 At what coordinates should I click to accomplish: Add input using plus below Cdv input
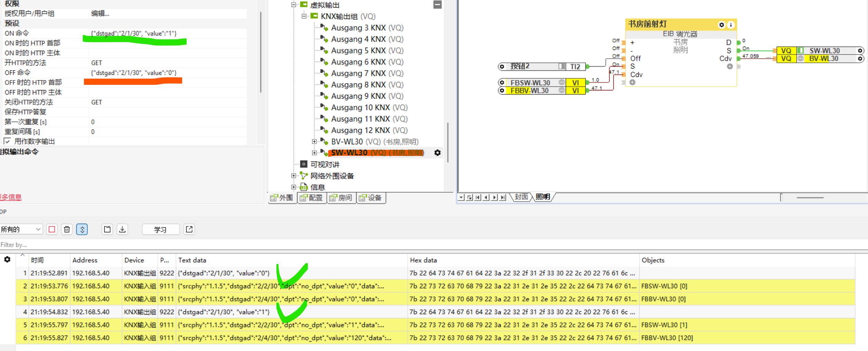tap(632, 82)
